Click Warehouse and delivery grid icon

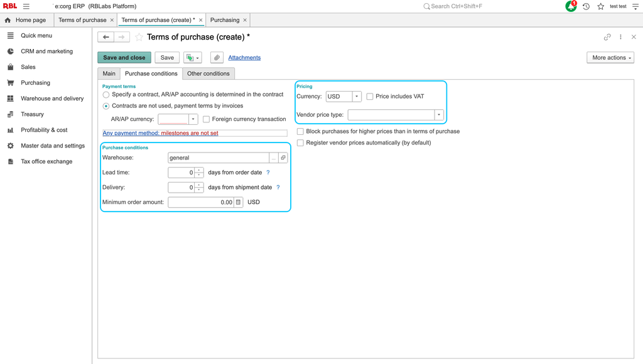coord(11,99)
